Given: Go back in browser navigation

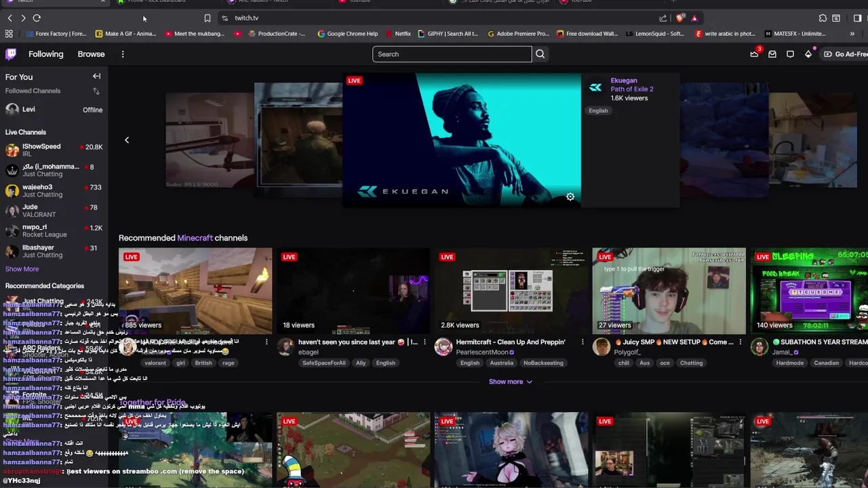Looking at the screenshot, I should (9, 18).
